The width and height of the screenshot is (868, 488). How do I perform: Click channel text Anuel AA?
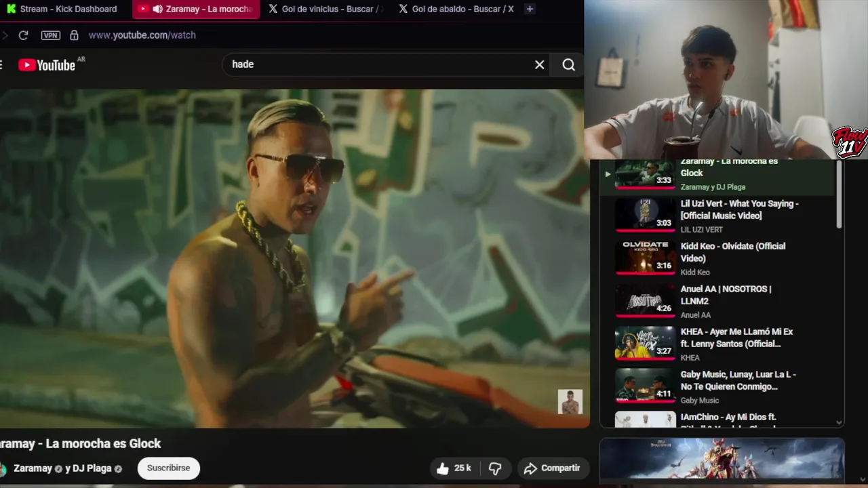tap(696, 315)
